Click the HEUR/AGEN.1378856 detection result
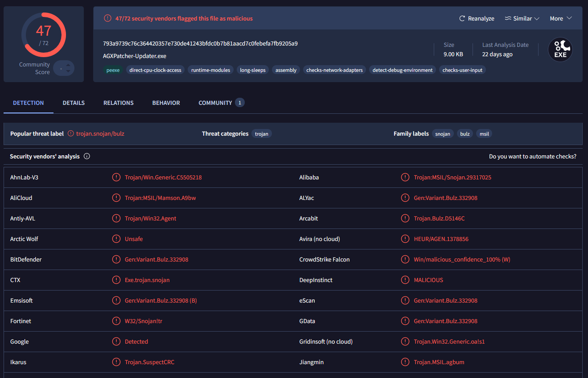This screenshot has height=378, width=588. [x=441, y=239]
